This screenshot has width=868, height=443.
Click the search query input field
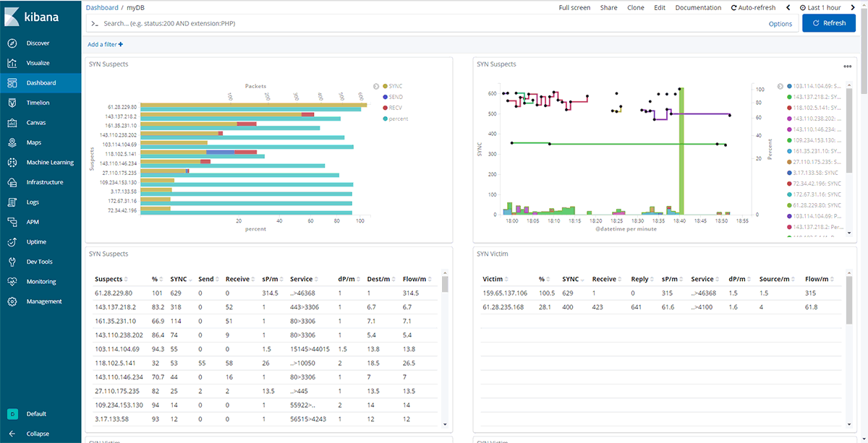click(x=427, y=23)
